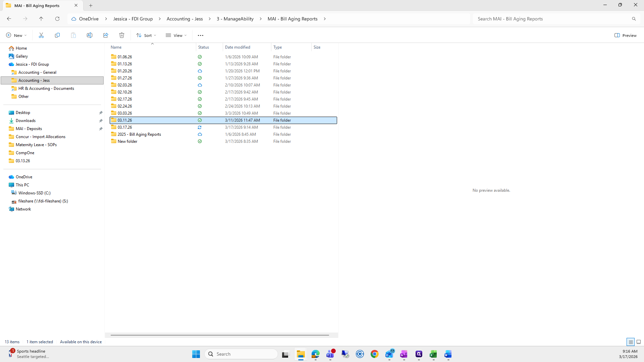Screen dimensions: 644x362
Task: Click the Copy icon in toolbar
Action: click(x=57, y=35)
